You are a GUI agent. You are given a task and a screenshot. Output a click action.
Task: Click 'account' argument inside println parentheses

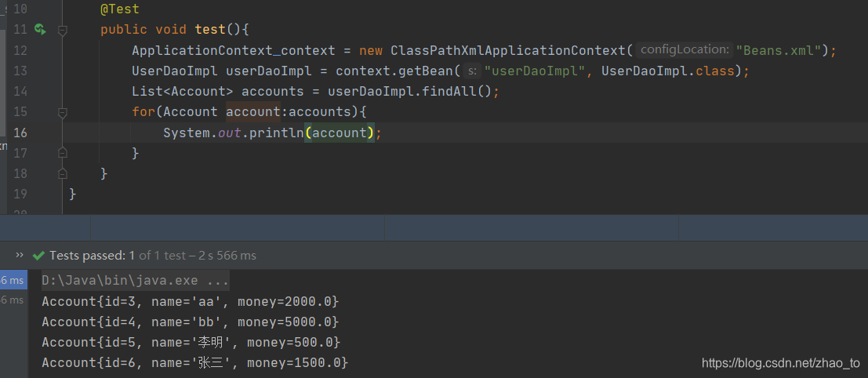pyautogui.click(x=340, y=133)
